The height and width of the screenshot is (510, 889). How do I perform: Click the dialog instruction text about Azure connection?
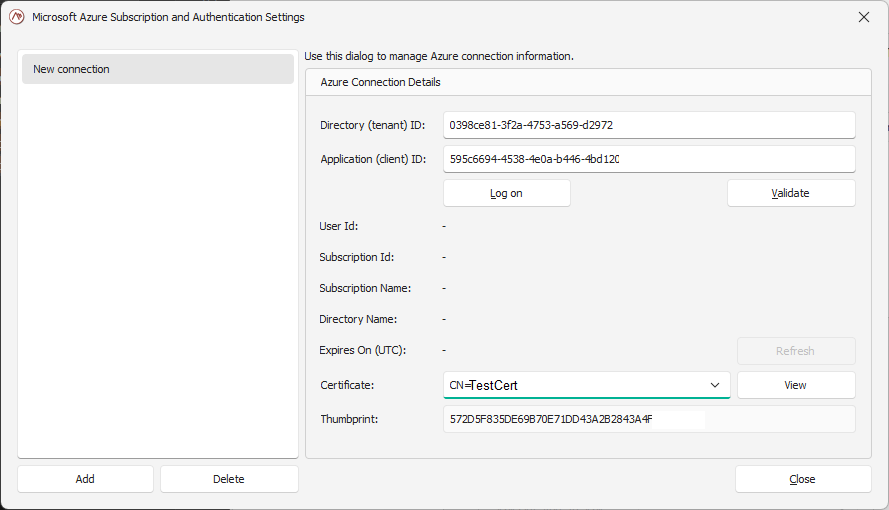click(x=439, y=56)
